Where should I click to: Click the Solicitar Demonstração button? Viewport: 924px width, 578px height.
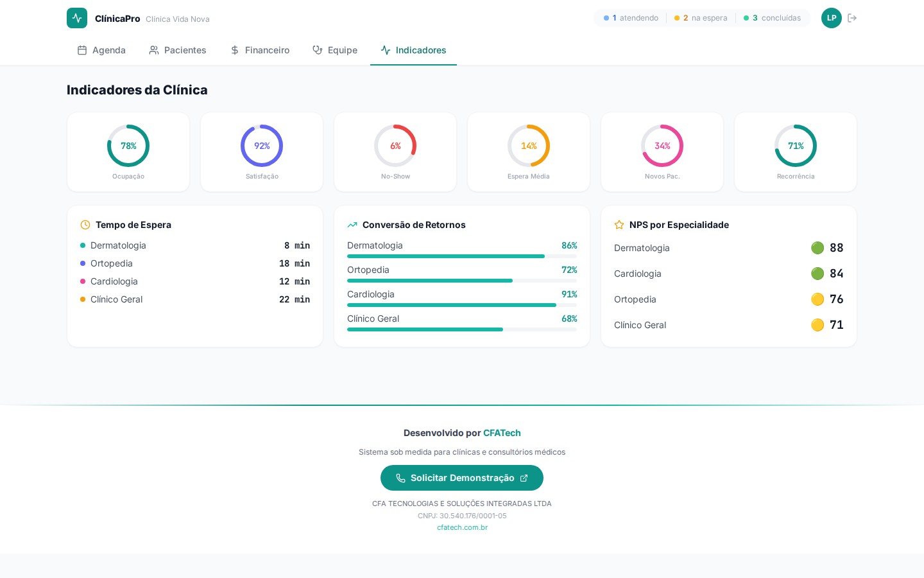tap(462, 478)
